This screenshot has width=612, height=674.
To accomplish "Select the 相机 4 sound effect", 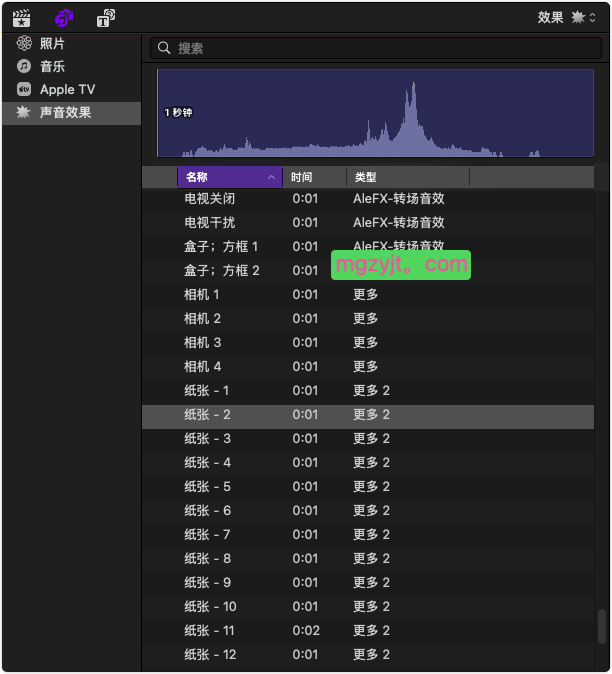I will pos(368,367).
